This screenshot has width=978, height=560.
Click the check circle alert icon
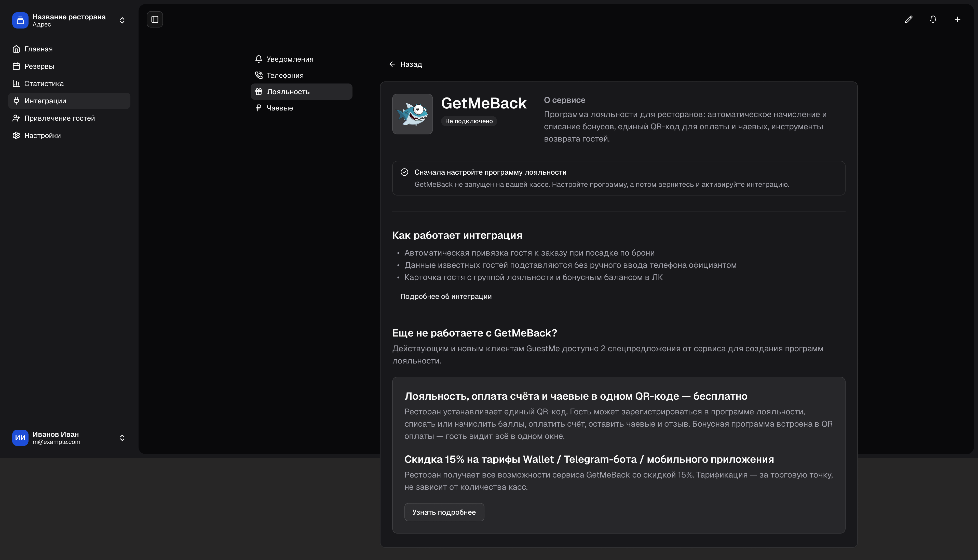coord(404,172)
